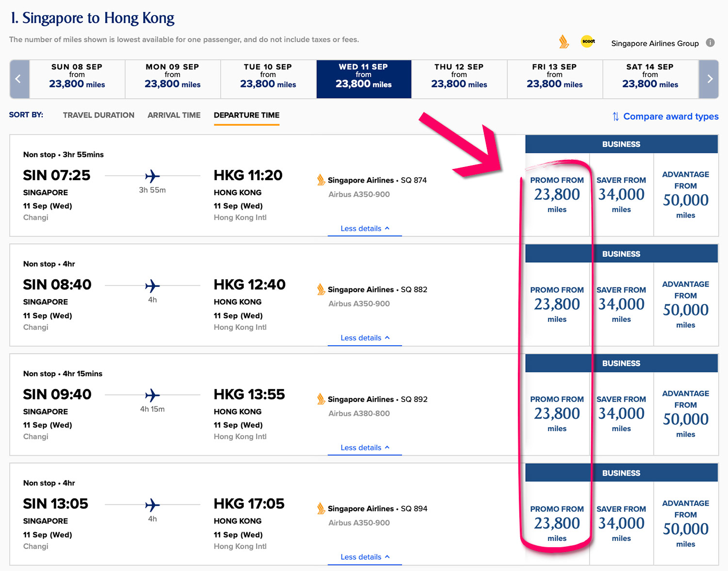728x571 pixels.
Task: Select the SUN 08 SEP date tab
Action: [x=77, y=79]
